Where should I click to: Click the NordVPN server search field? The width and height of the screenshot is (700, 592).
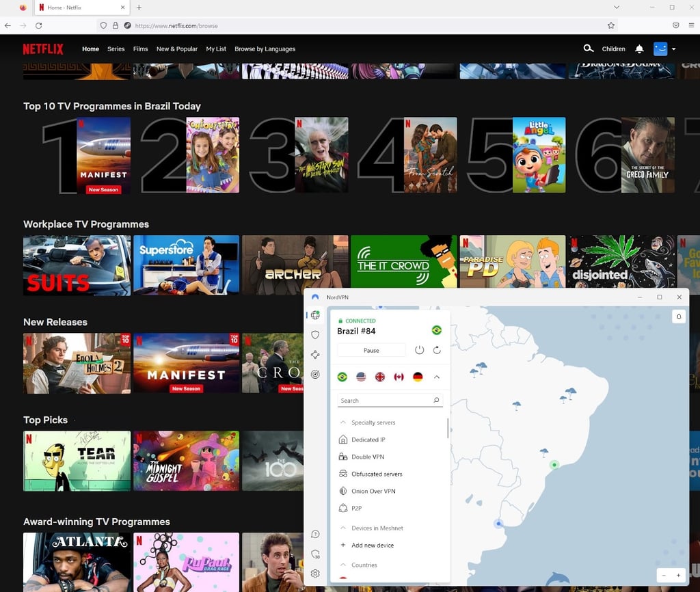click(390, 401)
